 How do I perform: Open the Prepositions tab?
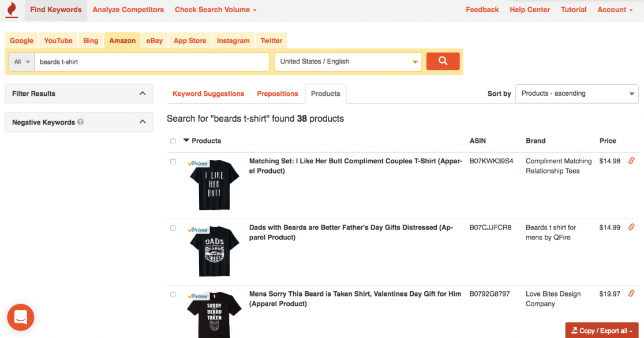pos(278,93)
